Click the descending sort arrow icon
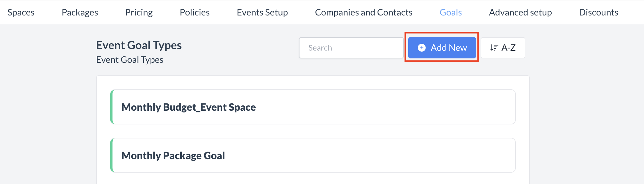 pyautogui.click(x=494, y=48)
